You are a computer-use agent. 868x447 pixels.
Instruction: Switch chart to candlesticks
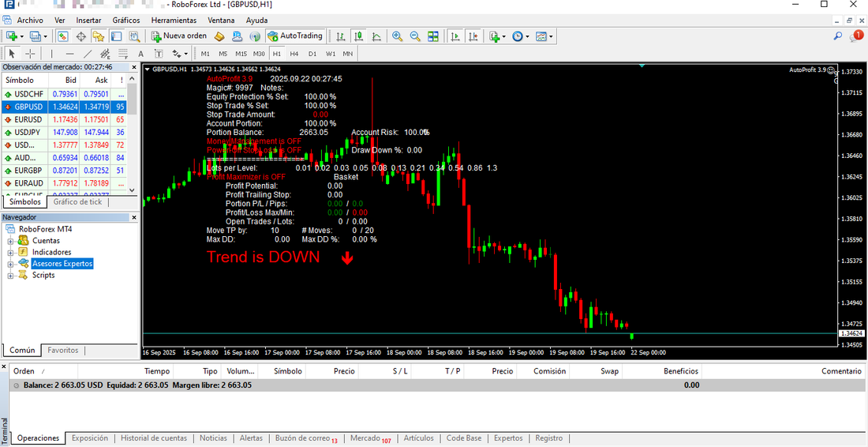pyautogui.click(x=359, y=36)
